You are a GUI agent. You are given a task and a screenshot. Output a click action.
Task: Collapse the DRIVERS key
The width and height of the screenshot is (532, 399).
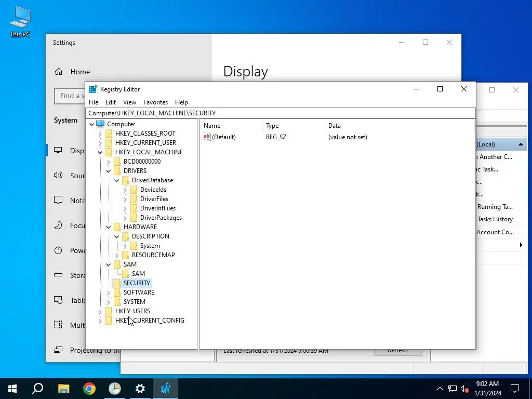pos(108,171)
